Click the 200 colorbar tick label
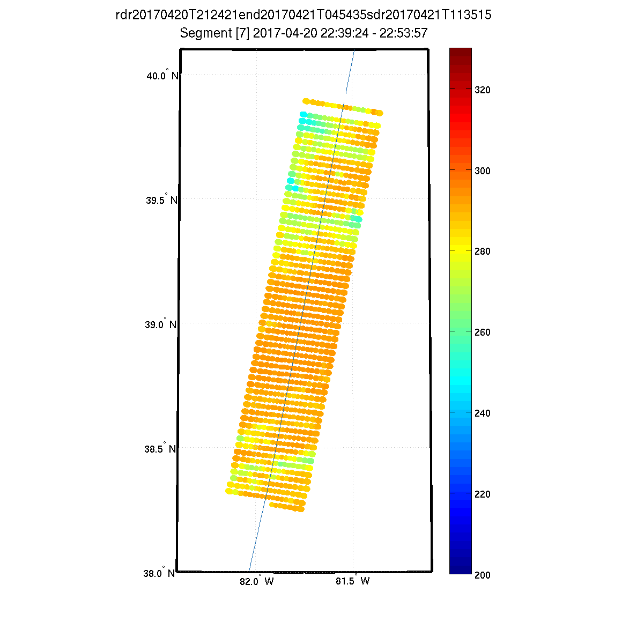The image size is (644, 644). pos(483,575)
